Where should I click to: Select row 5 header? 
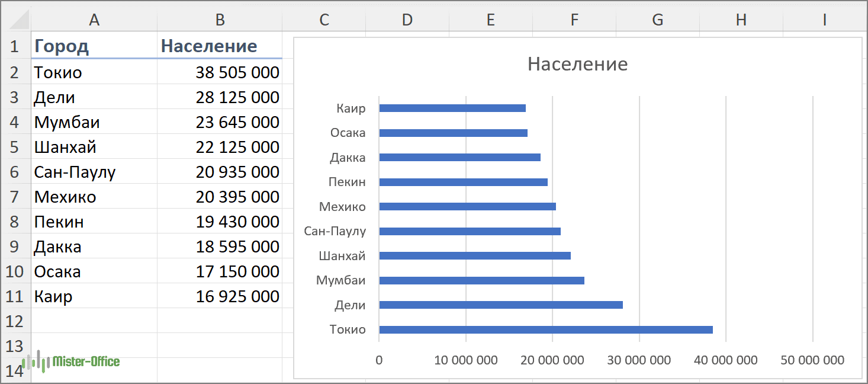pyautogui.click(x=16, y=146)
